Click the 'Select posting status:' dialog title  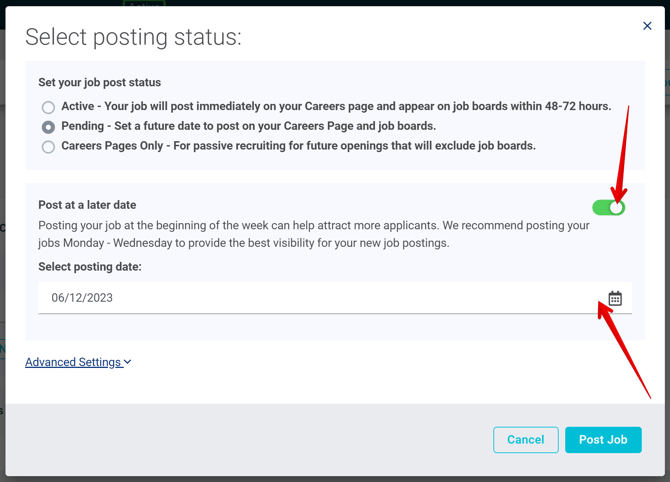pos(133,38)
